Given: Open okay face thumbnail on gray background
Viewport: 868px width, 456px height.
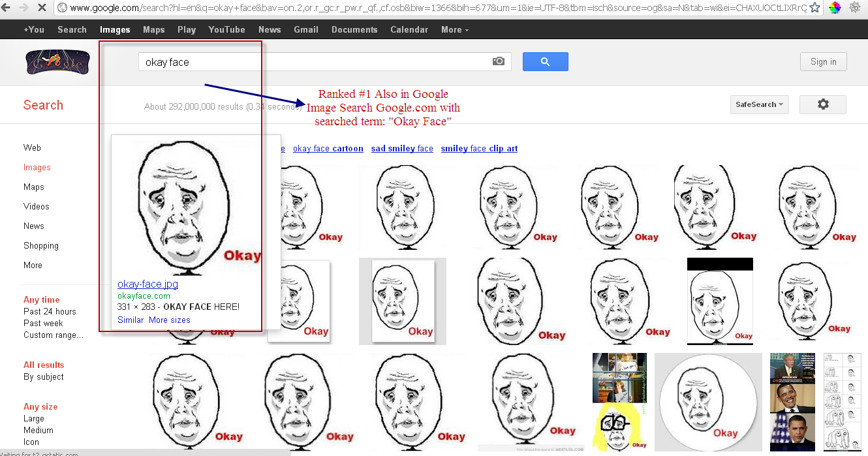Looking at the screenshot, I should coord(403,301).
